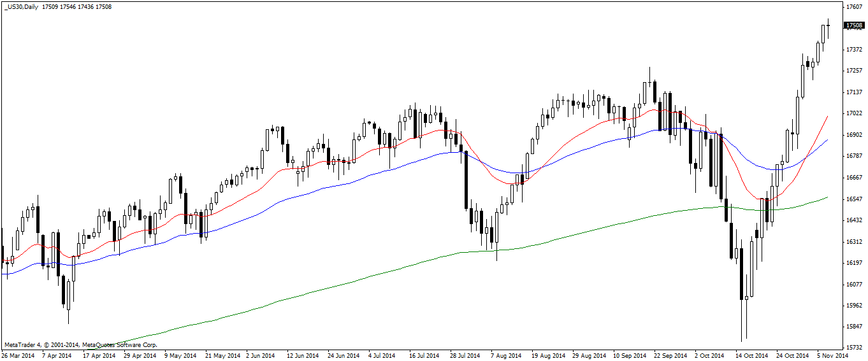Click the 4 Jul 2014 date label

[x=382, y=356]
